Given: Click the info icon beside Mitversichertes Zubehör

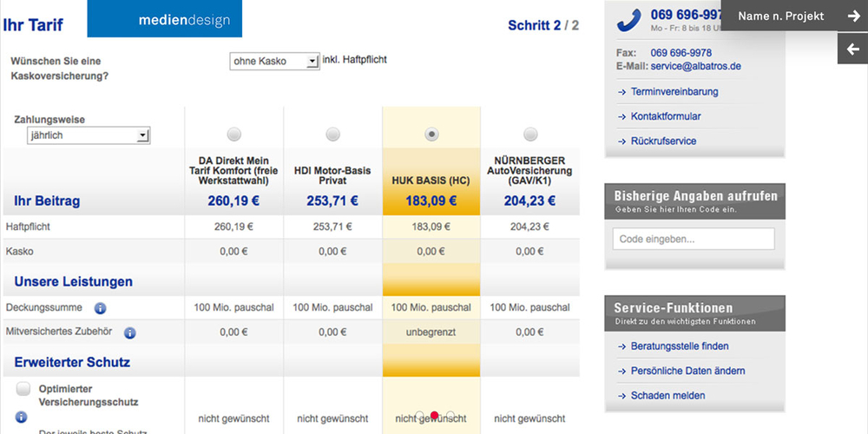Looking at the screenshot, I should 129,333.
